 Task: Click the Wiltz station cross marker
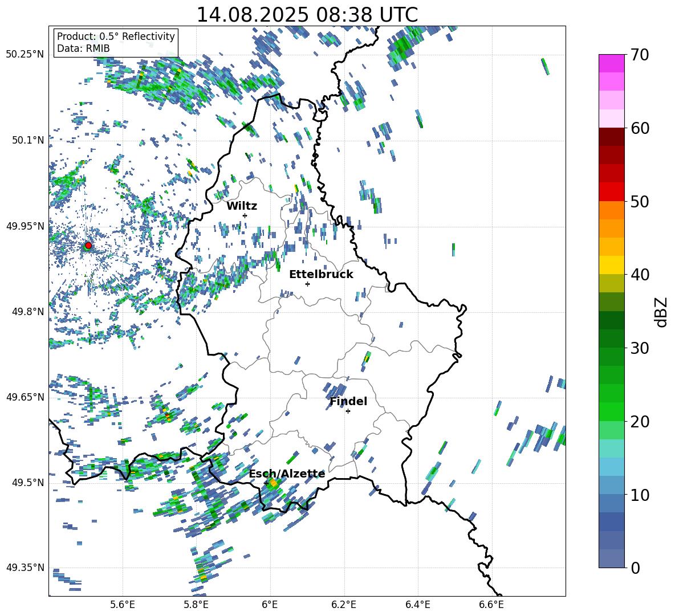click(x=245, y=215)
